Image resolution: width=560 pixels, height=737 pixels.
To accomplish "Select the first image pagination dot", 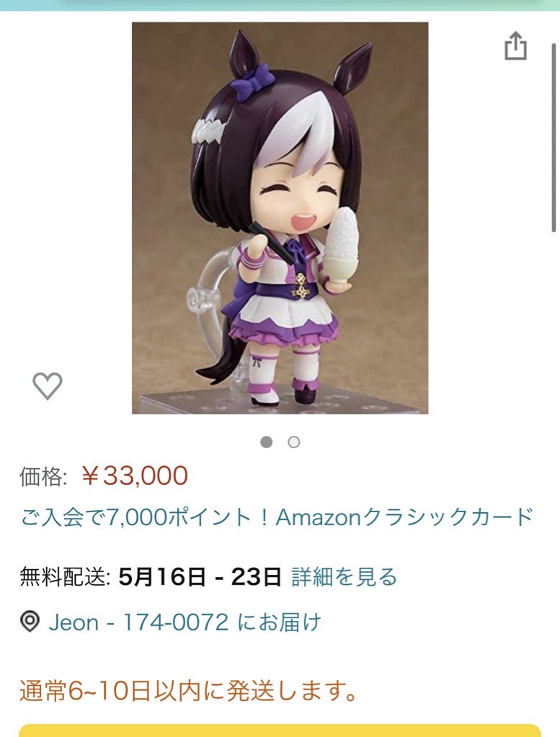I will coord(267,442).
